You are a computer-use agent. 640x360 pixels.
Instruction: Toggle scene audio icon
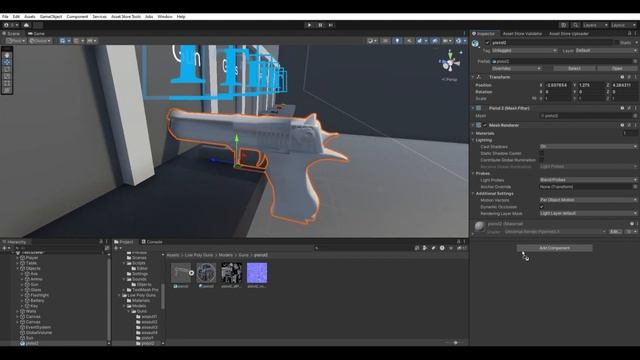point(409,41)
